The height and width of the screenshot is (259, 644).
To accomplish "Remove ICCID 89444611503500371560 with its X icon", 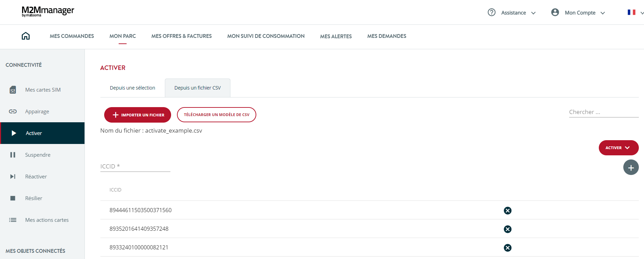I will 507,210.
